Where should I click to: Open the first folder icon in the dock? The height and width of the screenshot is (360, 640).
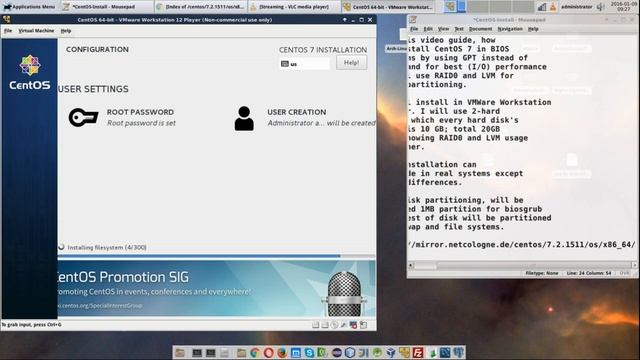tap(180, 353)
